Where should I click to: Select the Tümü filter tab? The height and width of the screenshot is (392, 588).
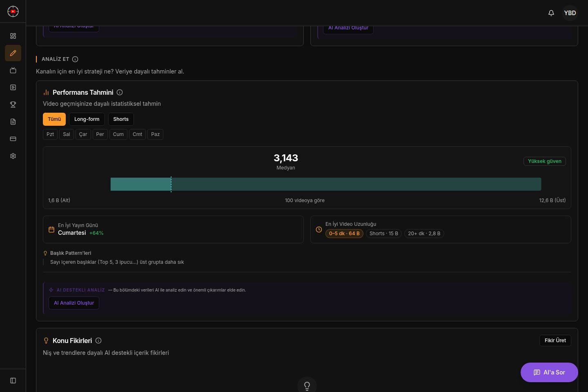54,119
